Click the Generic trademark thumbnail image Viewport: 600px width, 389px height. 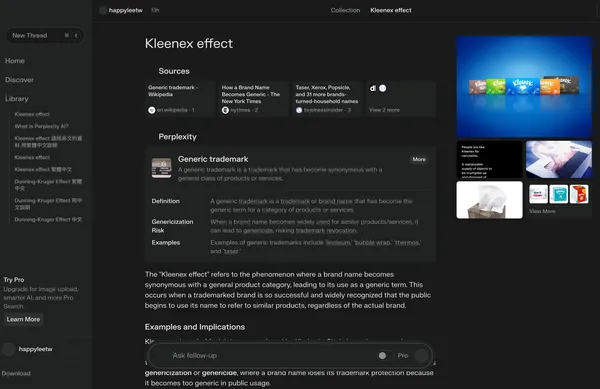pos(161,168)
